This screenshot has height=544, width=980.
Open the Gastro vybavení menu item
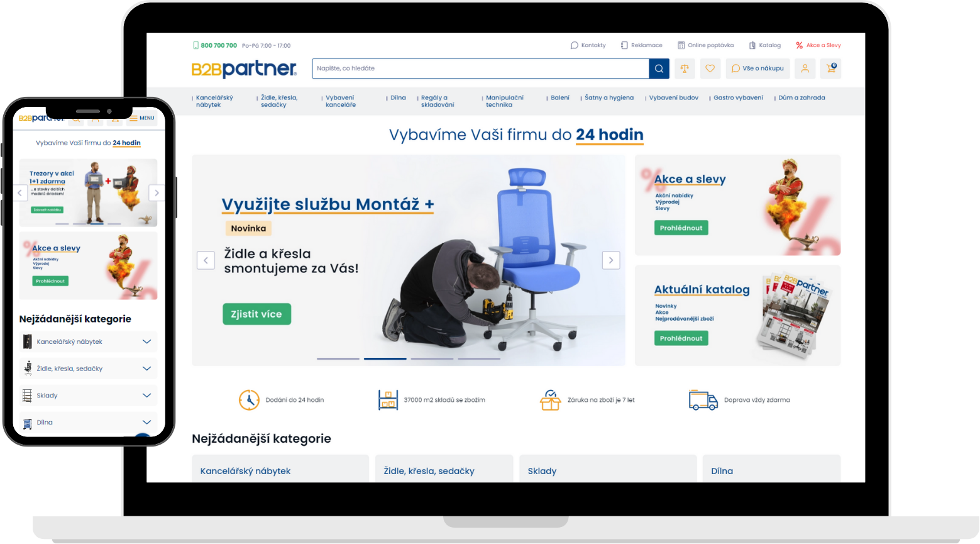click(739, 98)
